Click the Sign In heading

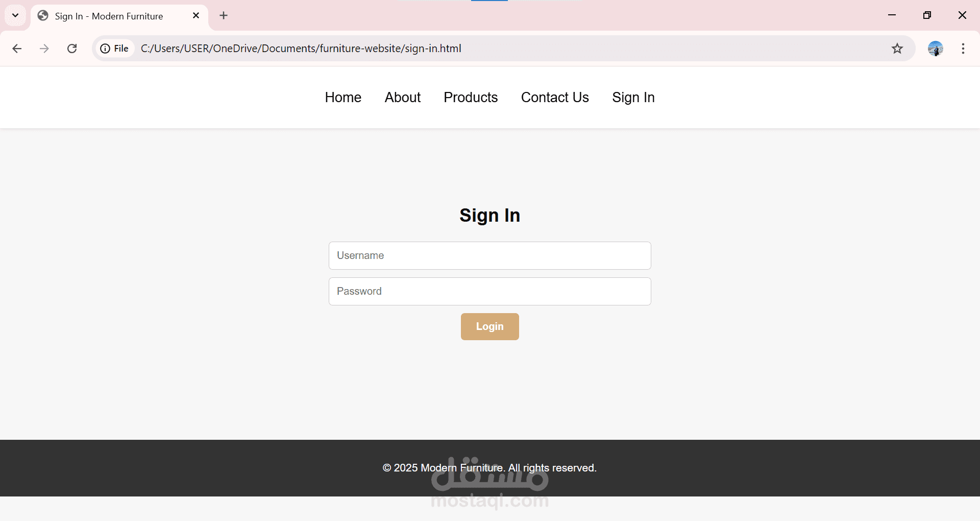pos(490,216)
